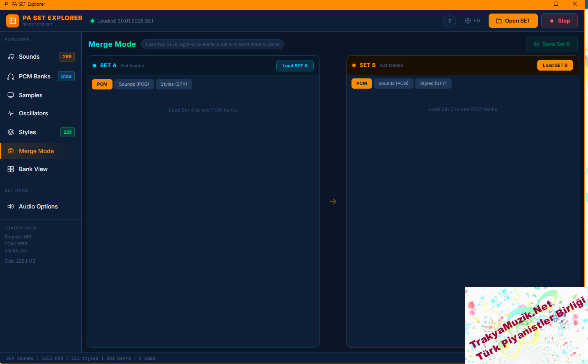
Task: Select the Samples monitor icon
Action: (x=11, y=95)
